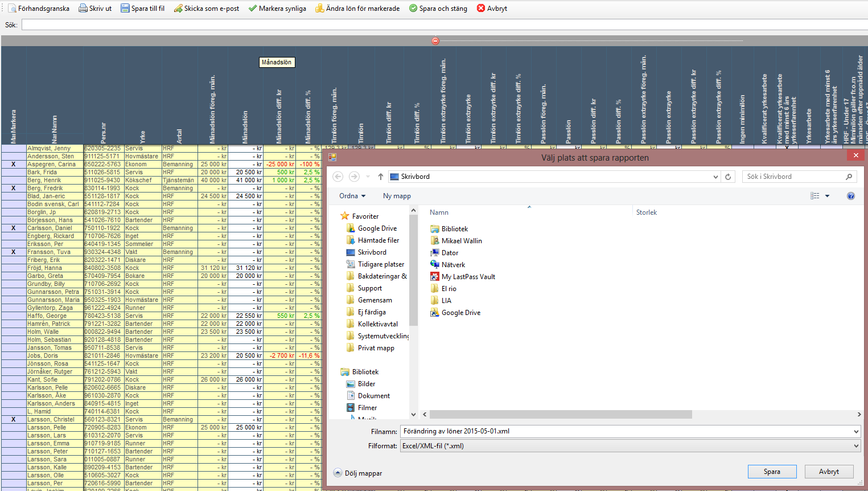
Task: Sort by Namn column header
Action: 439,212
